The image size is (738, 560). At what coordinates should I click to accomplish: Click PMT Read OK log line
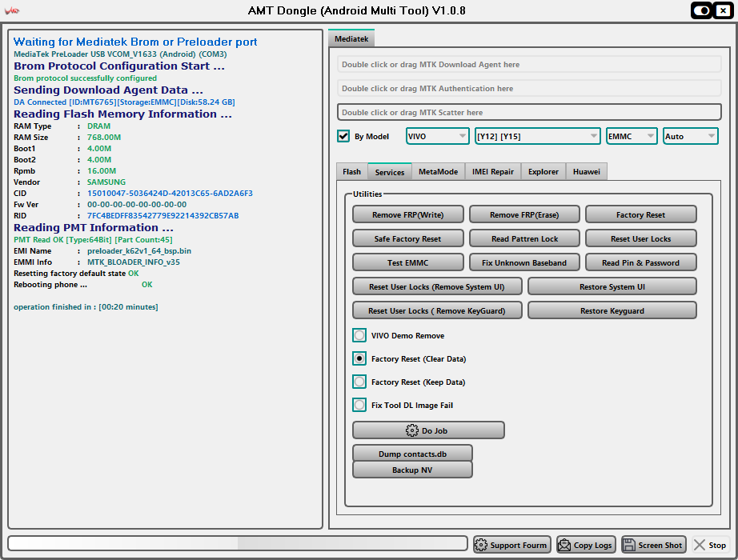click(93, 239)
